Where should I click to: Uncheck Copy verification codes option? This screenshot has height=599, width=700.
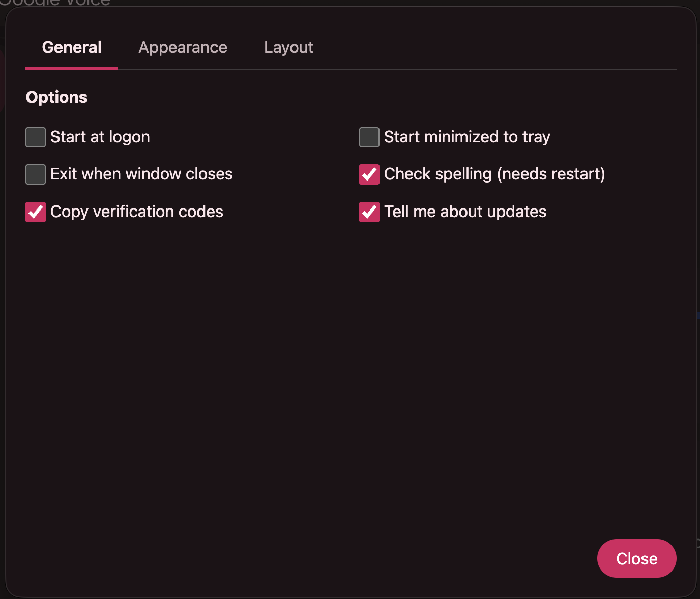[x=36, y=212]
